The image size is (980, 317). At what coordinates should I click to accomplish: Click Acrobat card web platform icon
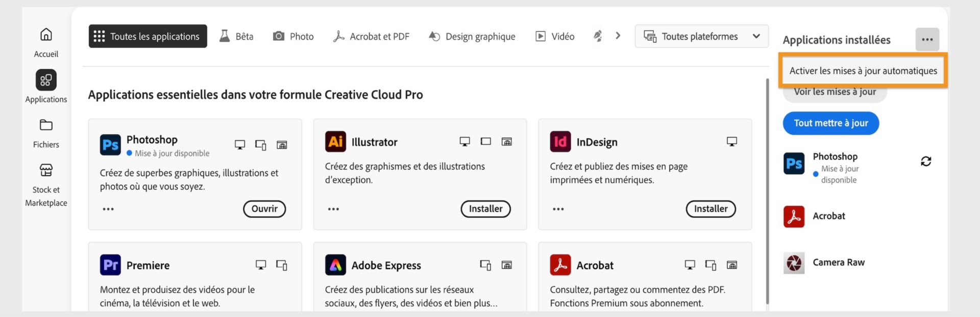732,265
